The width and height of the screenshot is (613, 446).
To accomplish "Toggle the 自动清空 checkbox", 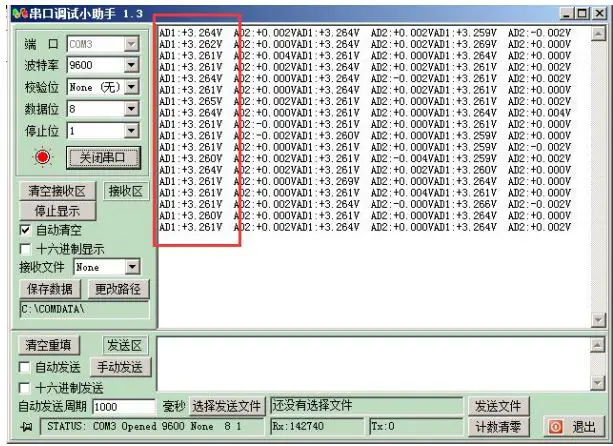I will 25,230.
